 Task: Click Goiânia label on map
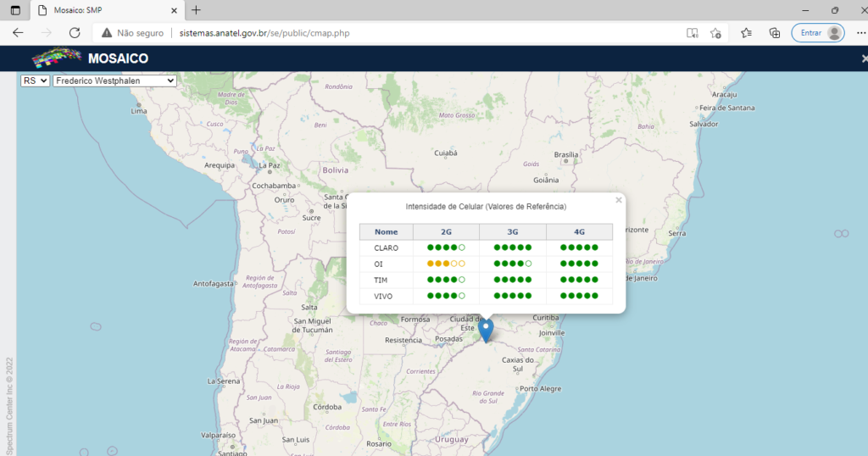[x=546, y=180]
